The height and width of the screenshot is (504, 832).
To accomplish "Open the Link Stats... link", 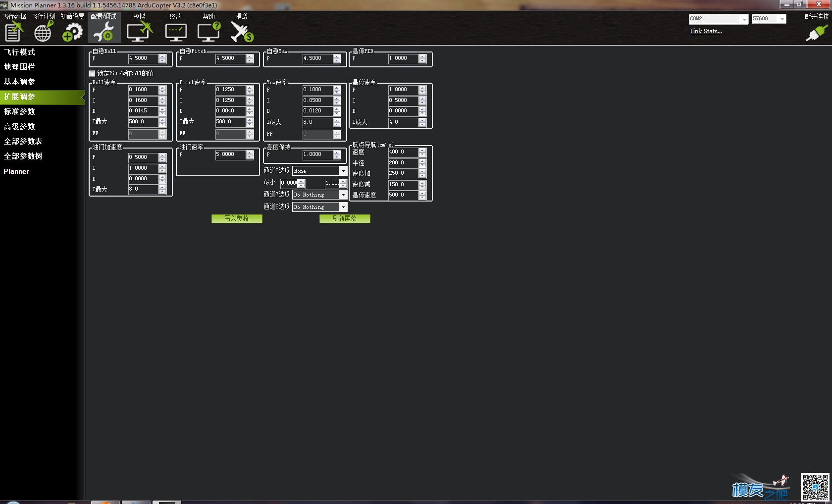I will 706,31.
